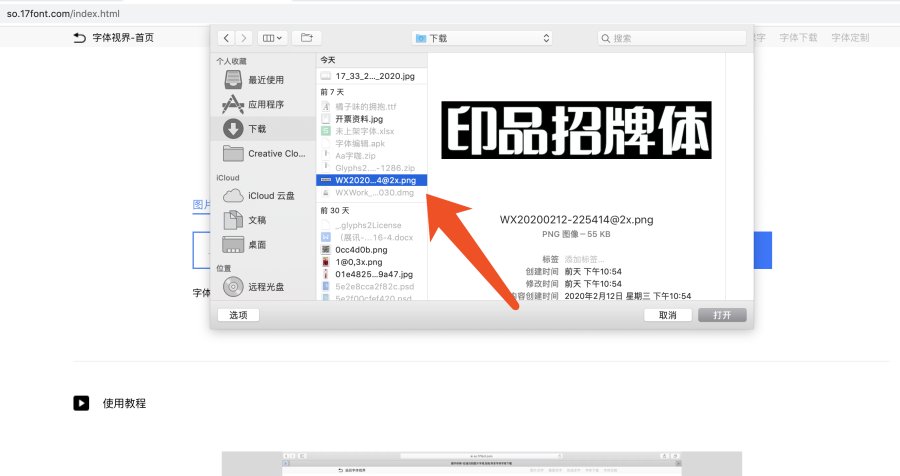This screenshot has width=900, height=476.
Task: Open 应用程序 in the sidebar
Action: (265, 104)
